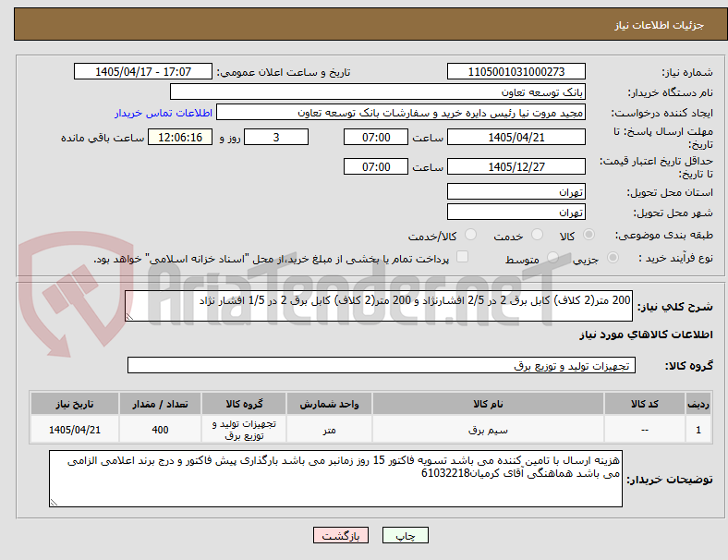Click the price validity time 07:00 field
Image resolution: width=728 pixels, height=560 pixels.
tap(376, 166)
